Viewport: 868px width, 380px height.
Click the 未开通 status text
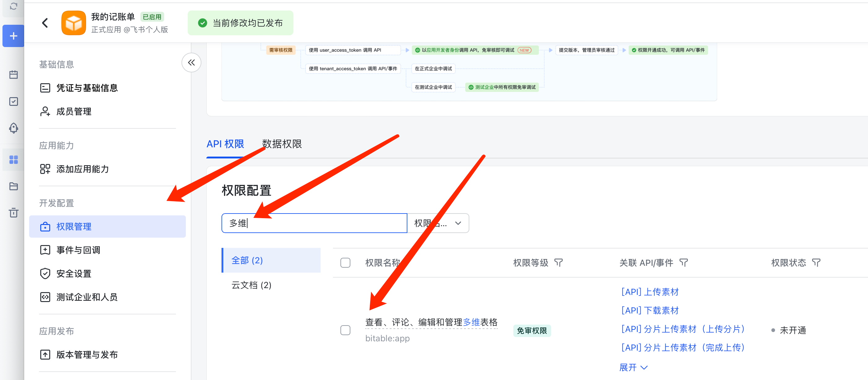click(792, 330)
